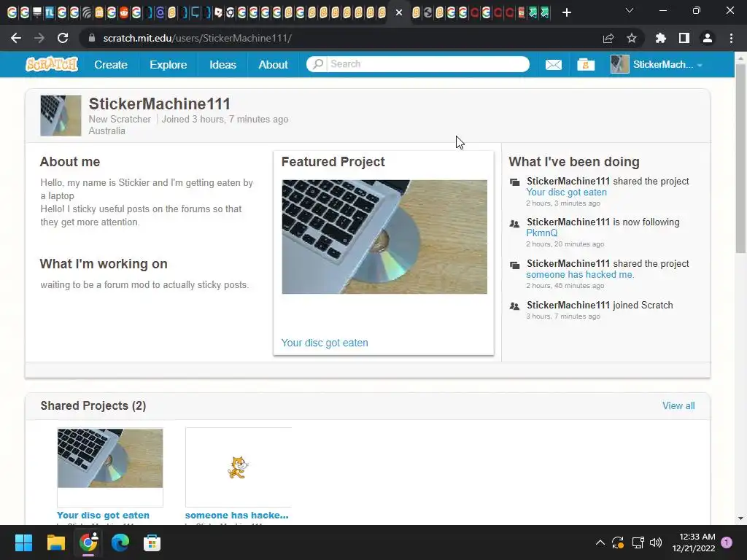Click the scrollbar down arrow

click(x=740, y=518)
